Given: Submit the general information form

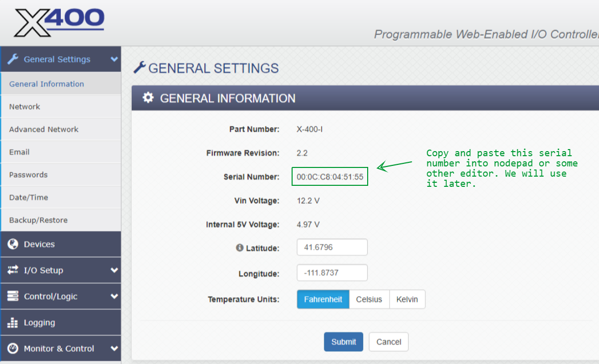Looking at the screenshot, I should point(343,342).
